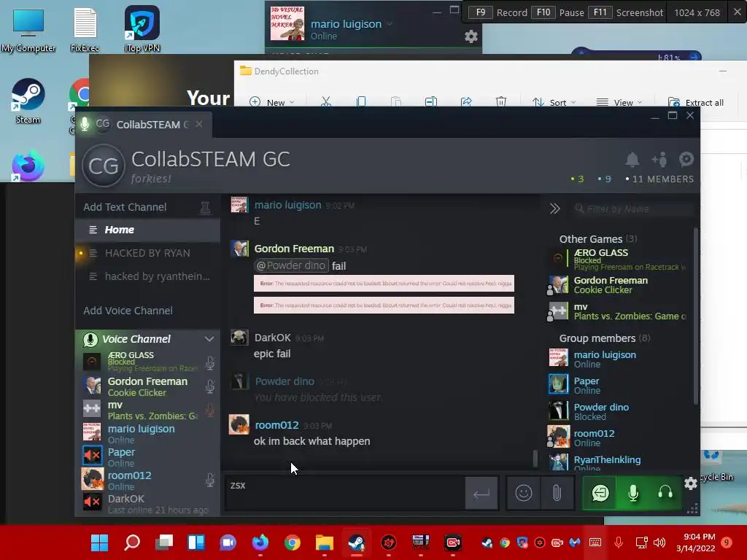Click the member list scrollbar
747x560 pixels.
pos(695,316)
